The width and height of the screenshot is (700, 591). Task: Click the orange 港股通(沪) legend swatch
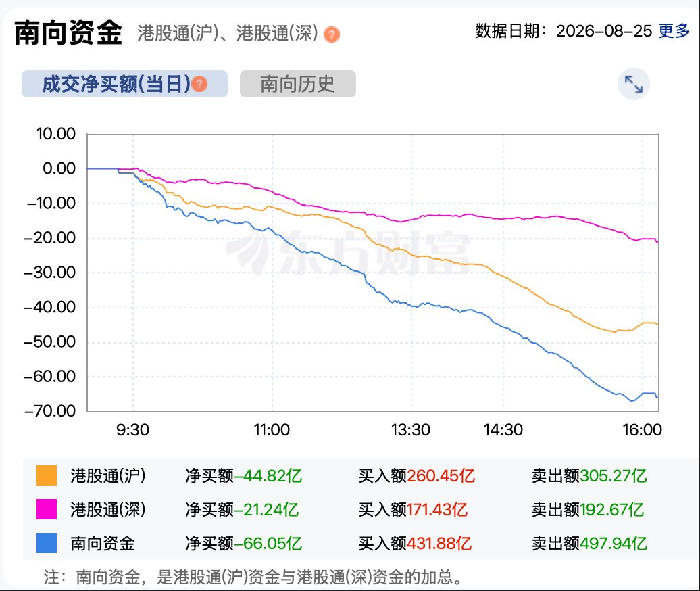tap(47, 475)
